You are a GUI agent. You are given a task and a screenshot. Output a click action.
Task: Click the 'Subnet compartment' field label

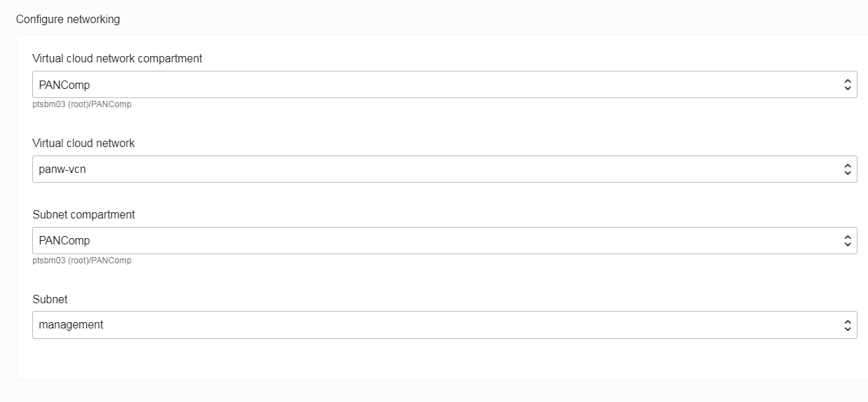click(x=83, y=215)
